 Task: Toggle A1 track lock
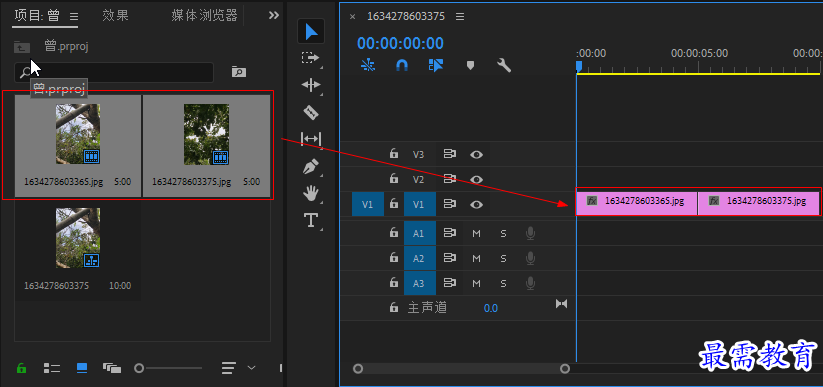click(393, 233)
